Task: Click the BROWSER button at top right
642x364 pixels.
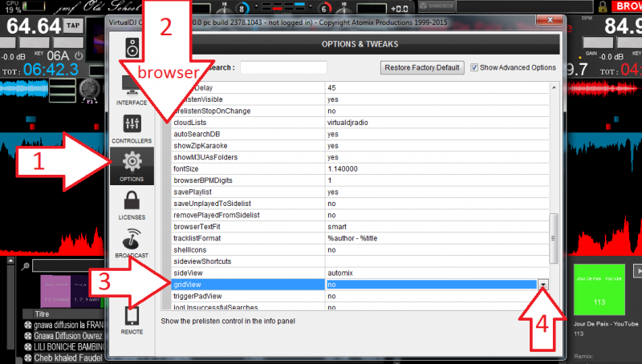Action: (627, 6)
